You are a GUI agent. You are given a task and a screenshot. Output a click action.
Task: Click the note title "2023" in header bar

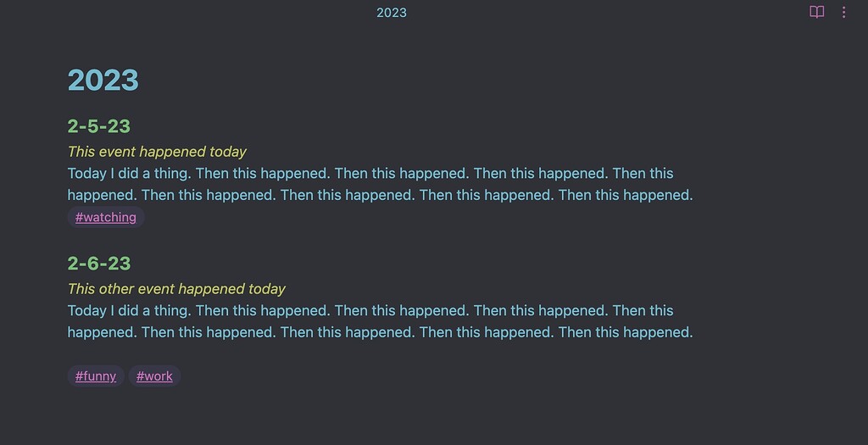tap(392, 13)
